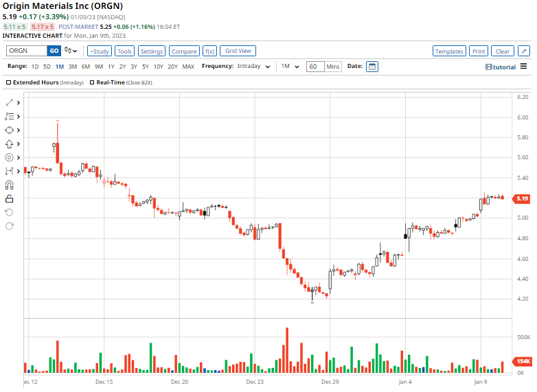Click the lock drawings icon

tap(9, 199)
